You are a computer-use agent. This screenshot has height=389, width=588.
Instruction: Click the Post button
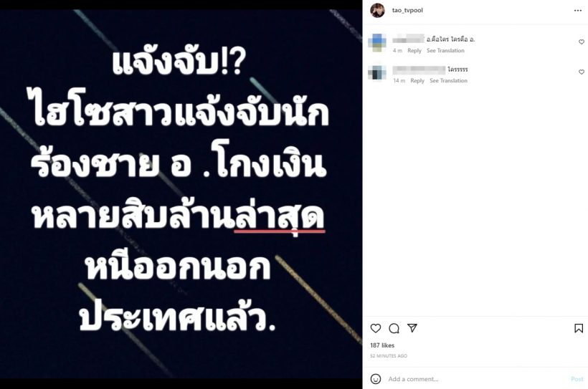pos(577,379)
